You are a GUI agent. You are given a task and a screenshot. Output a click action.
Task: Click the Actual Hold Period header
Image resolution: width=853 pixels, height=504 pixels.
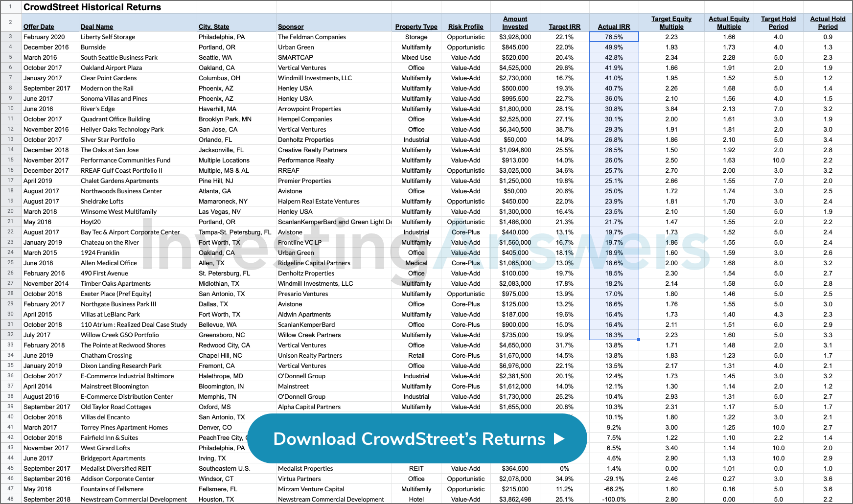(828, 23)
